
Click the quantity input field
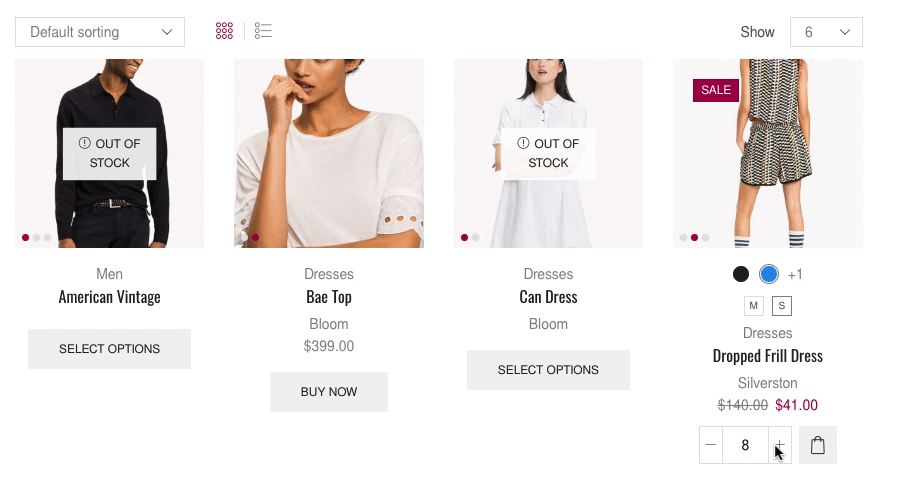point(745,446)
